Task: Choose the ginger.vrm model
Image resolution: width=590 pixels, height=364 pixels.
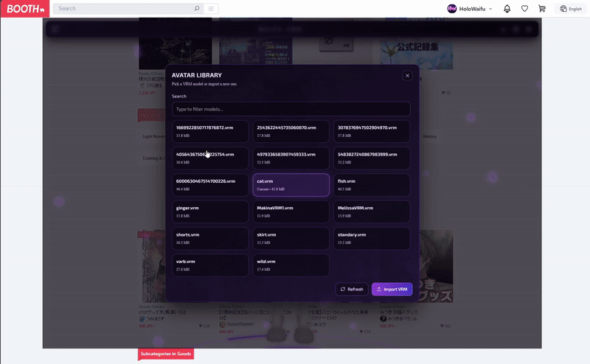Action: [x=210, y=211]
